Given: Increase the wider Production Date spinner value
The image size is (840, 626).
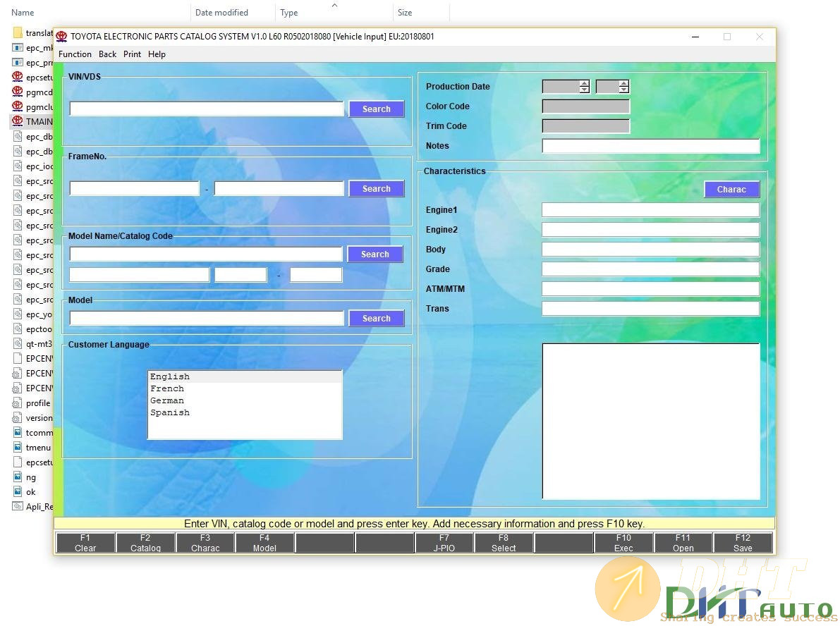Looking at the screenshot, I should 585,83.
